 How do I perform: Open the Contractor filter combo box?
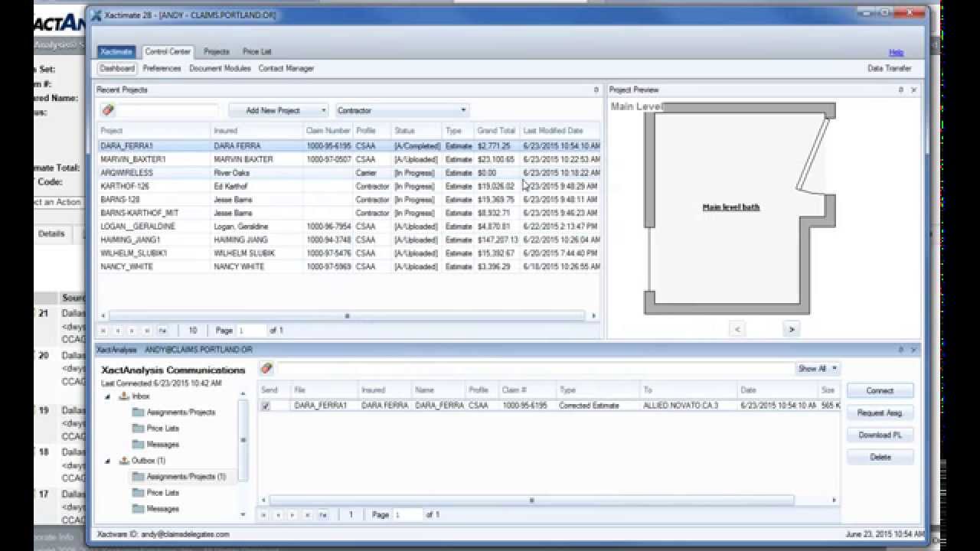coord(401,110)
